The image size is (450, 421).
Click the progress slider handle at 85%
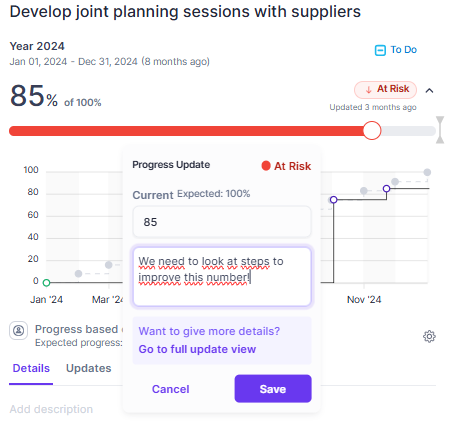pyautogui.click(x=372, y=130)
